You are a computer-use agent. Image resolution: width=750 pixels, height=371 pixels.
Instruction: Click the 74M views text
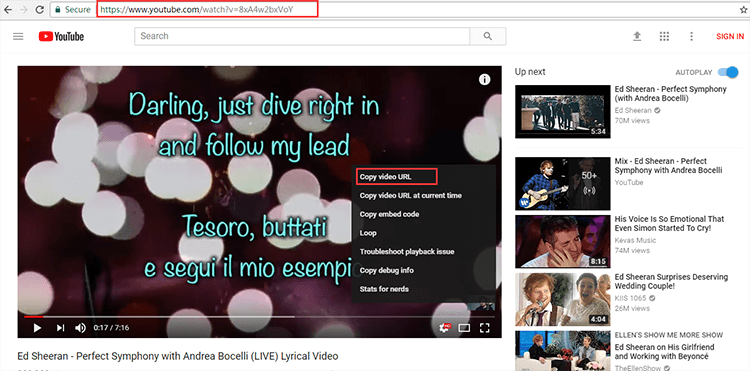[632, 251]
